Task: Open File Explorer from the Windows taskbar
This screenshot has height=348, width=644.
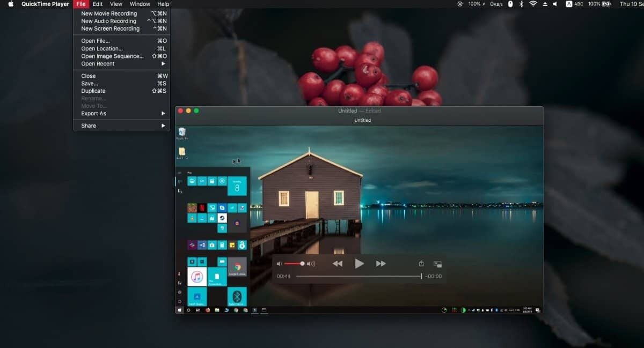Action: tap(218, 310)
